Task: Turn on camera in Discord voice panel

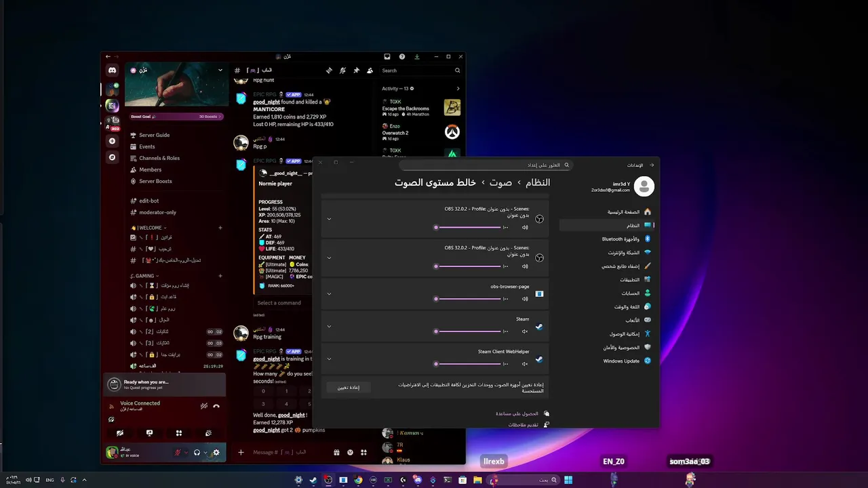Action: click(x=120, y=433)
